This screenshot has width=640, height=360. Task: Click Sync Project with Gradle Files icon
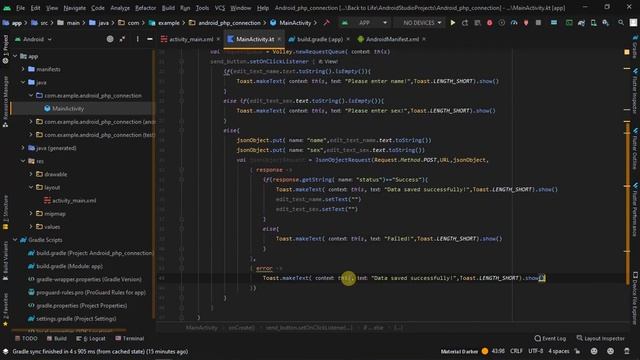(x=581, y=23)
